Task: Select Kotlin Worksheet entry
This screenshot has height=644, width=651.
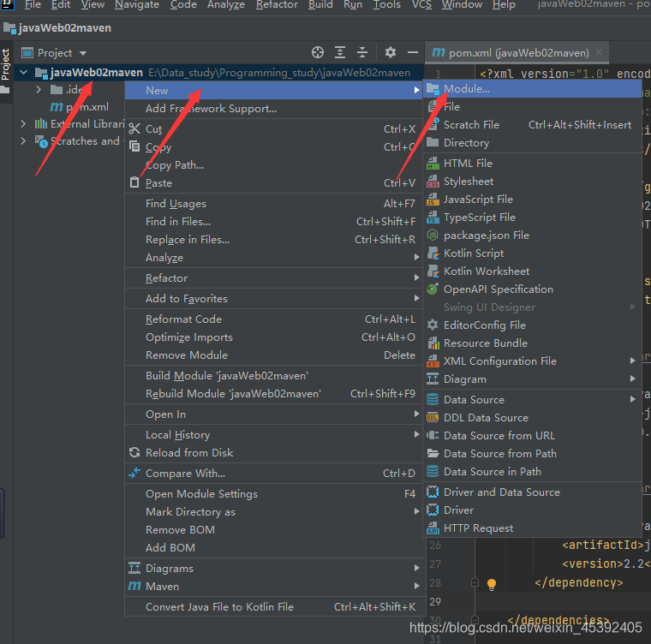Action: click(532, 271)
